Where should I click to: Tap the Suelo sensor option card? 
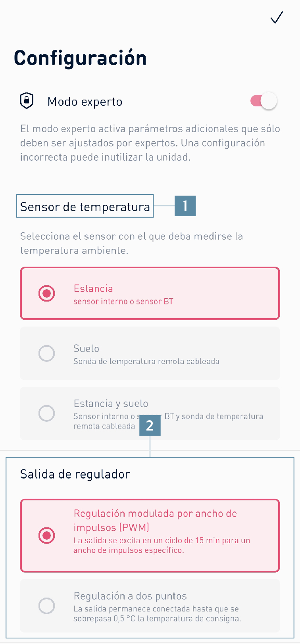pos(150,353)
